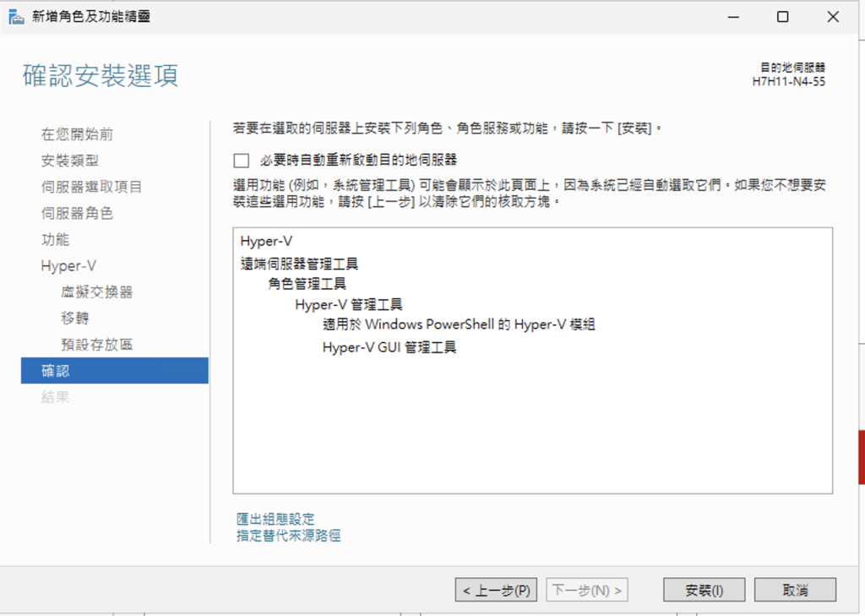Maximize the wizard window

[782, 17]
